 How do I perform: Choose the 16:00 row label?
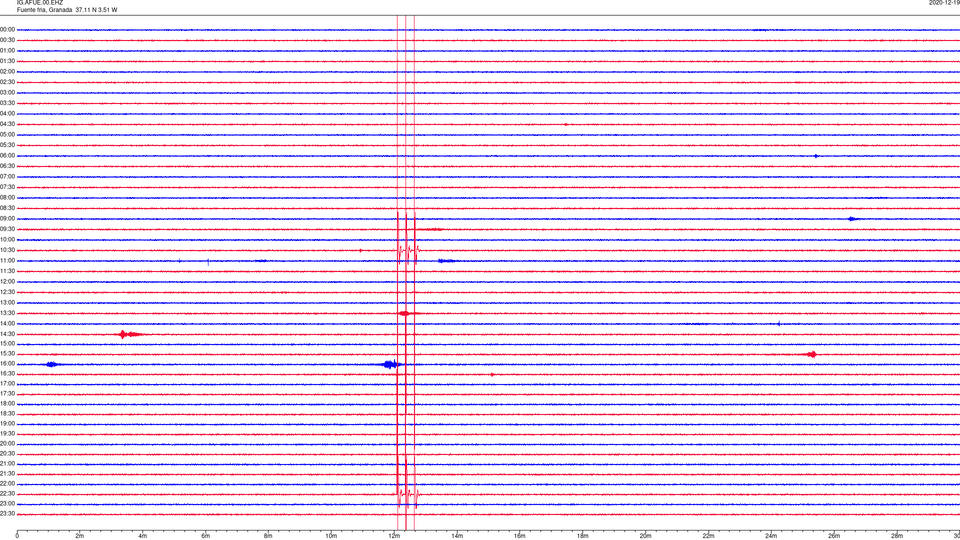[7, 364]
